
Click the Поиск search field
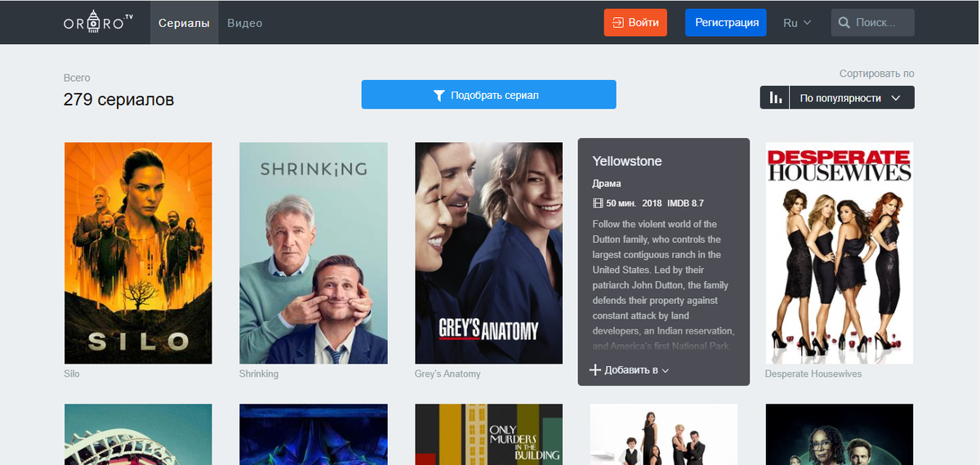pos(873,23)
